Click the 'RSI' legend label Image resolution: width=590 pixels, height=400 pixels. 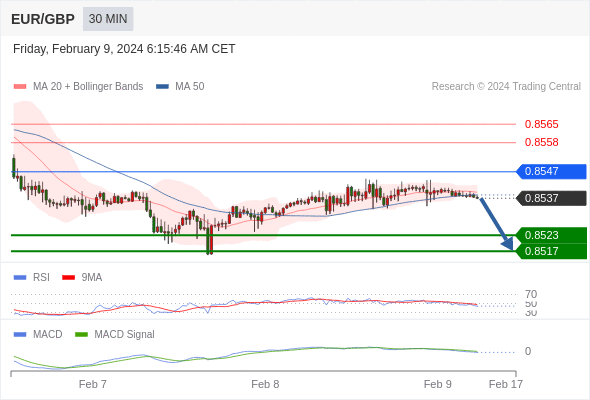click(41, 278)
